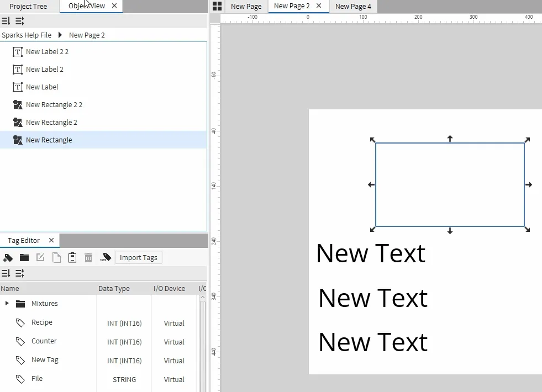
Task: Click the Import Tags button
Action: tap(138, 258)
